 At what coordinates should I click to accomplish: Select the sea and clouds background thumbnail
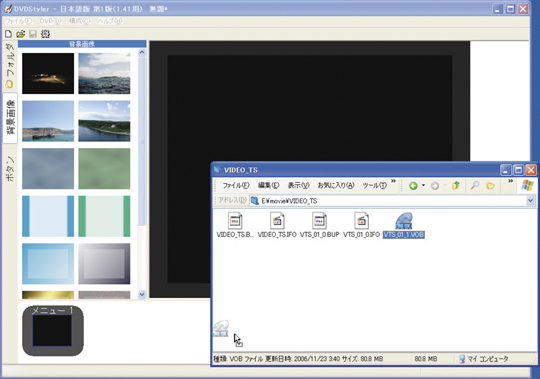coord(104,73)
